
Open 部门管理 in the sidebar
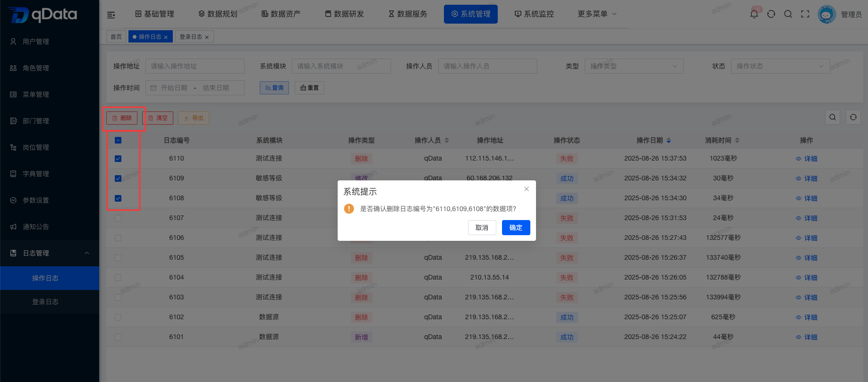pos(50,121)
